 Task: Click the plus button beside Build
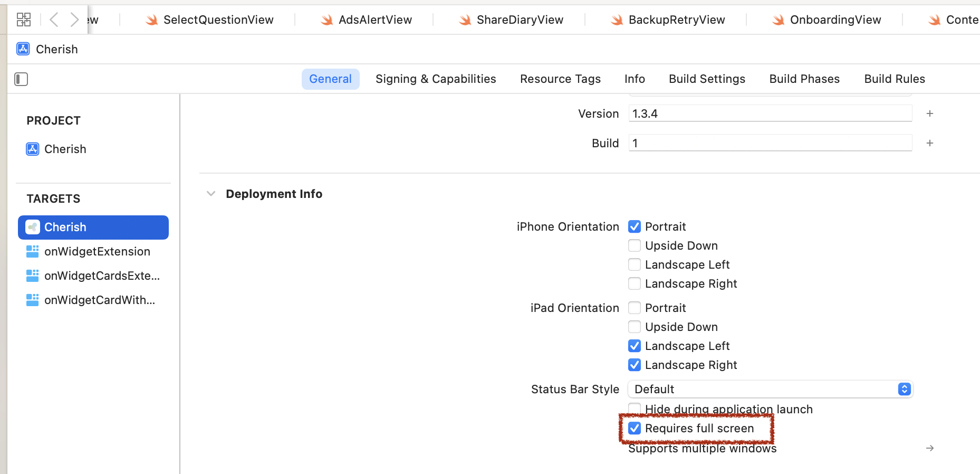[930, 143]
